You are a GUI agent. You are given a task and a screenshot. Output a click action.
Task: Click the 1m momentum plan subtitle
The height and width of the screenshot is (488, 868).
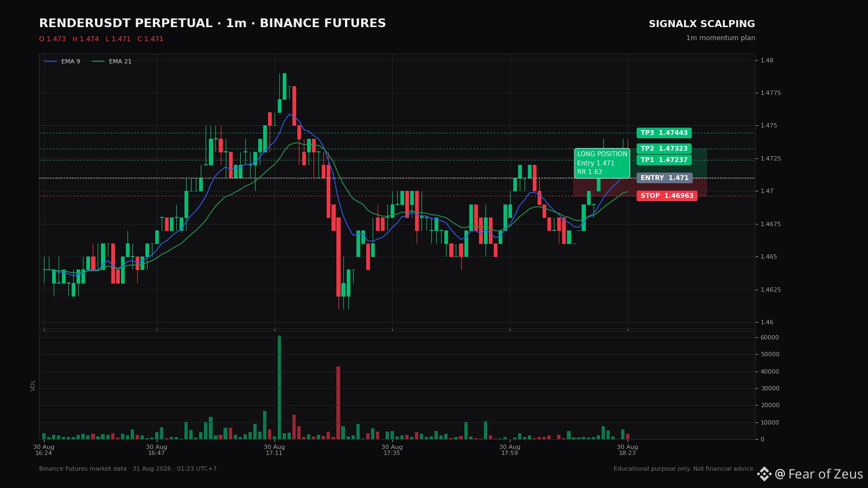point(720,38)
